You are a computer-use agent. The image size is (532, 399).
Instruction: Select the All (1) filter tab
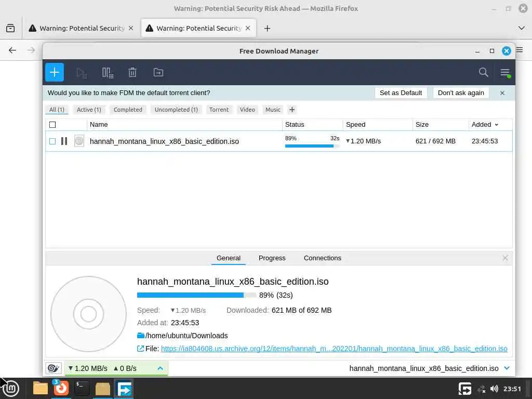coord(57,110)
